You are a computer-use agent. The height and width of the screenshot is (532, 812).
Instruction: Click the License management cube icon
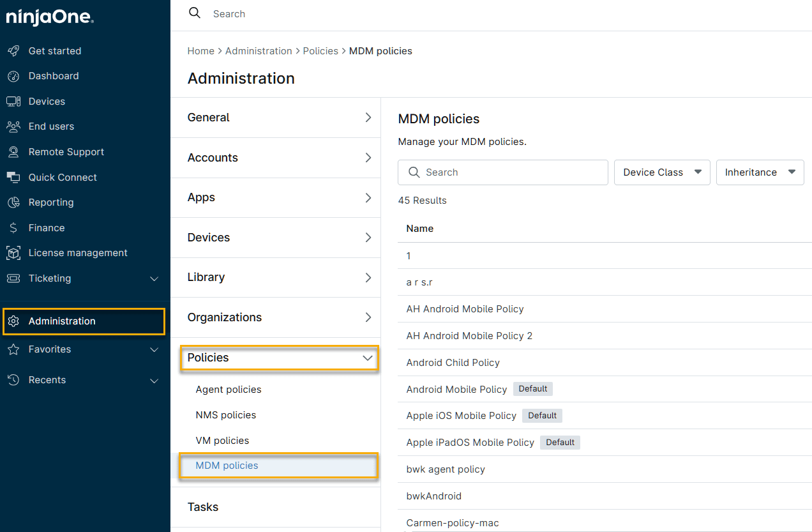13,253
